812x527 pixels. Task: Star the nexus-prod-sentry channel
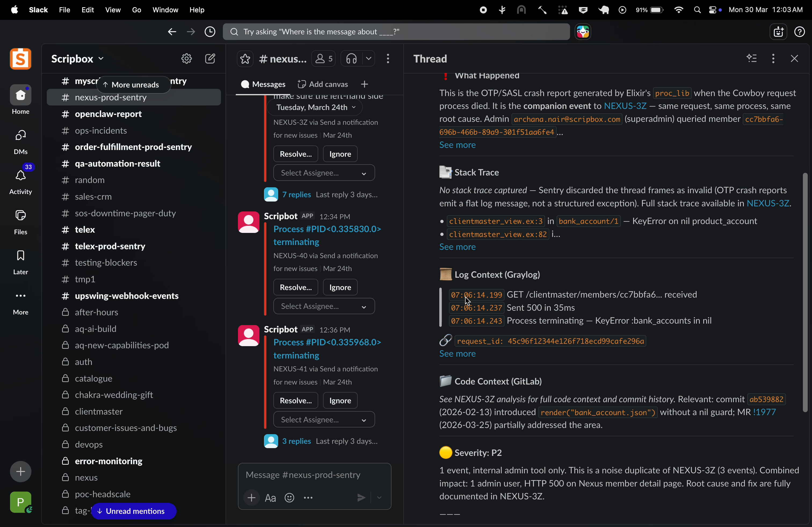[x=245, y=59]
